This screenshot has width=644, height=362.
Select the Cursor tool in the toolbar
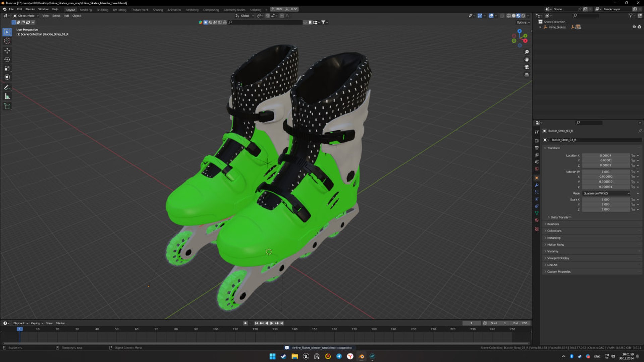pyautogui.click(x=7, y=41)
